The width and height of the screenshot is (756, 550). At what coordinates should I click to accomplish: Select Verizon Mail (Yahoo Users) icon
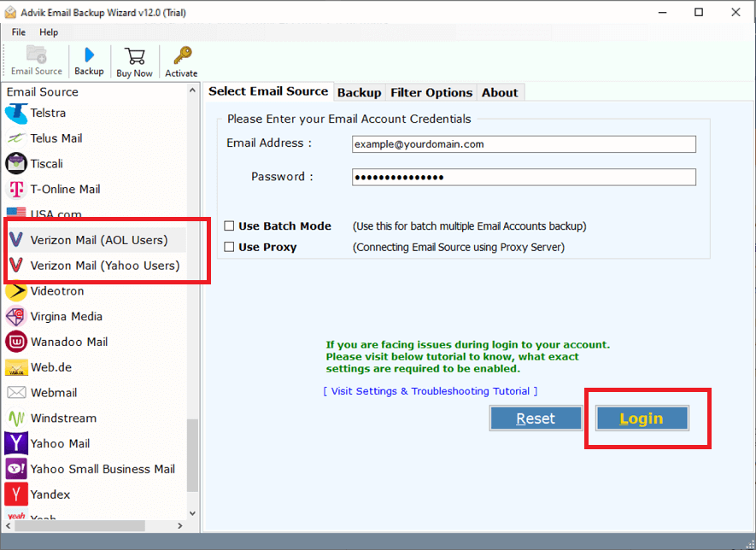coord(16,265)
